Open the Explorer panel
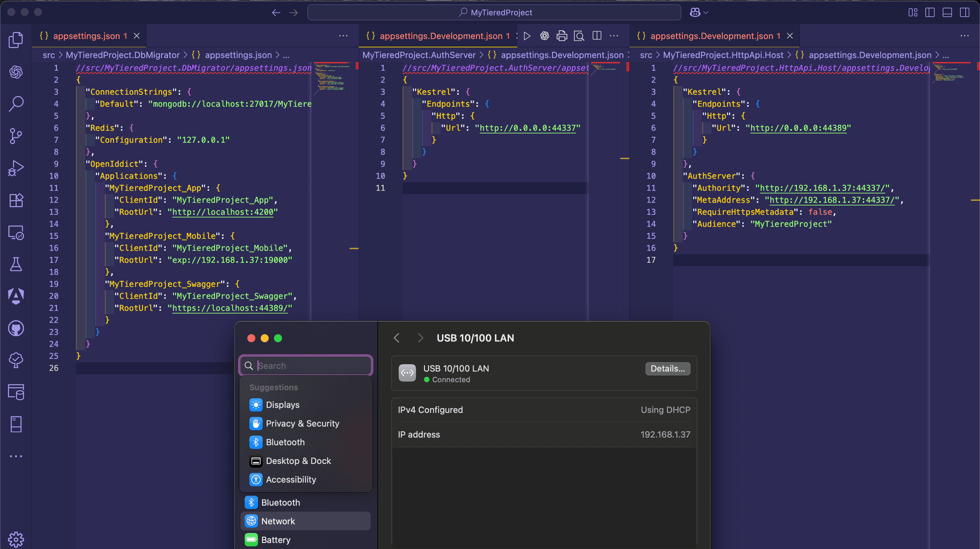The image size is (980, 549). (16, 40)
